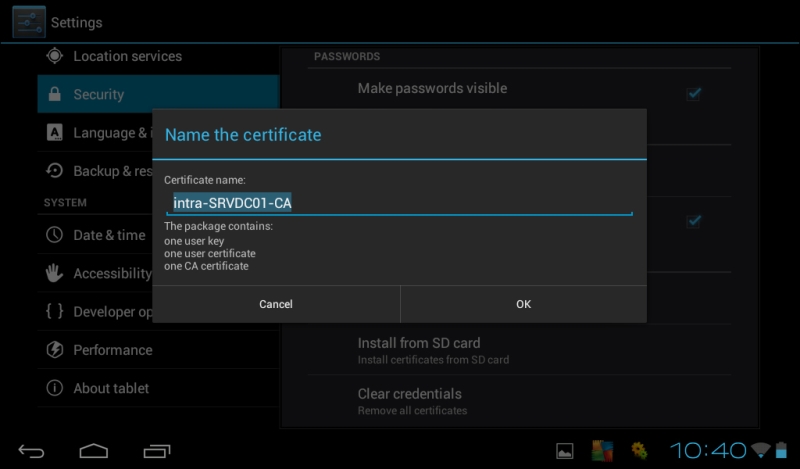Click the Certificate name input field

pyautogui.click(x=399, y=203)
